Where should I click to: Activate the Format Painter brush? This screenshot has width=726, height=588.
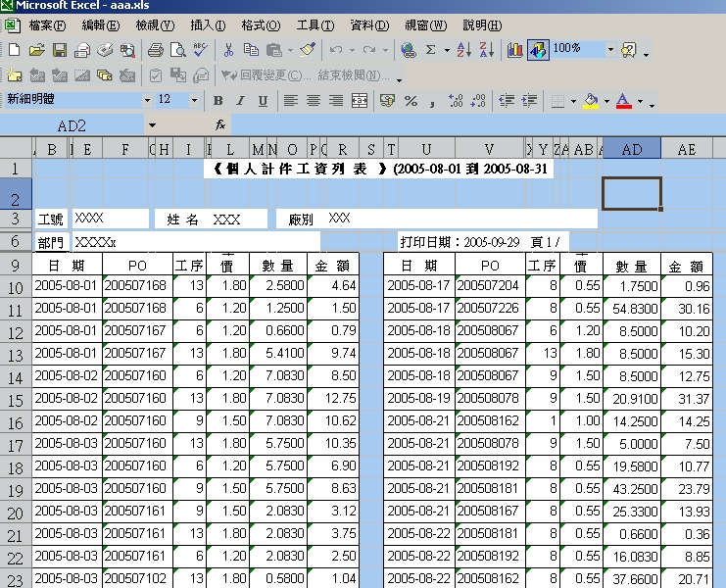(x=308, y=50)
